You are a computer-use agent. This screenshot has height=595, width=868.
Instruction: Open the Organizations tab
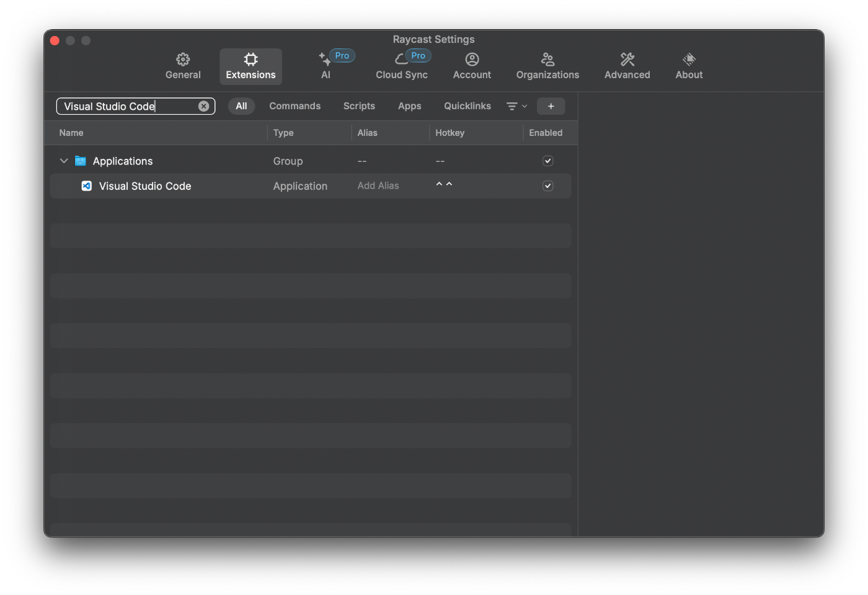point(547,66)
